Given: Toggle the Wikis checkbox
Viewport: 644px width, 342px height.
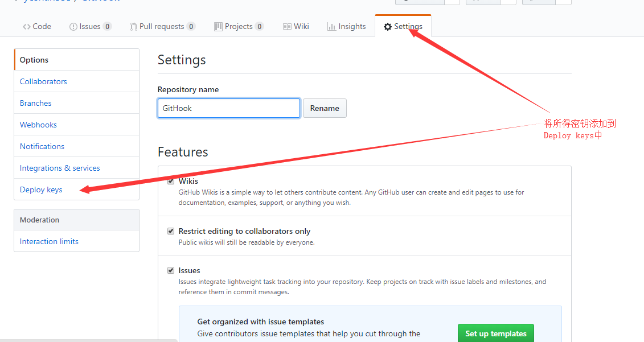Looking at the screenshot, I should pos(171,181).
